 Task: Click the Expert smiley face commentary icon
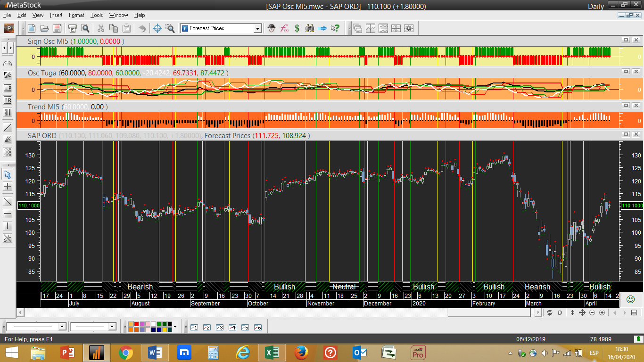(630, 299)
